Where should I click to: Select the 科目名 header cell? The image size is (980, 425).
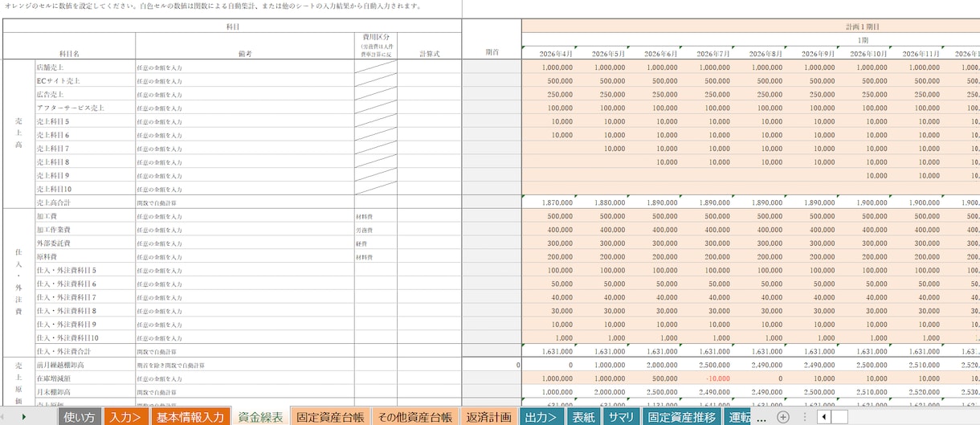pos(69,53)
